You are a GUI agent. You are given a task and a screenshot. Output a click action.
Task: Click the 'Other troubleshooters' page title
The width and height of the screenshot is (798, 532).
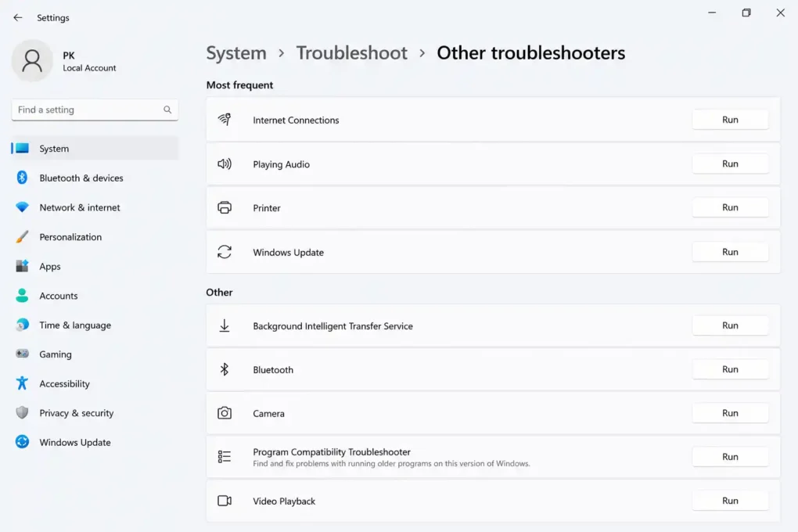(x=530, y=53)
